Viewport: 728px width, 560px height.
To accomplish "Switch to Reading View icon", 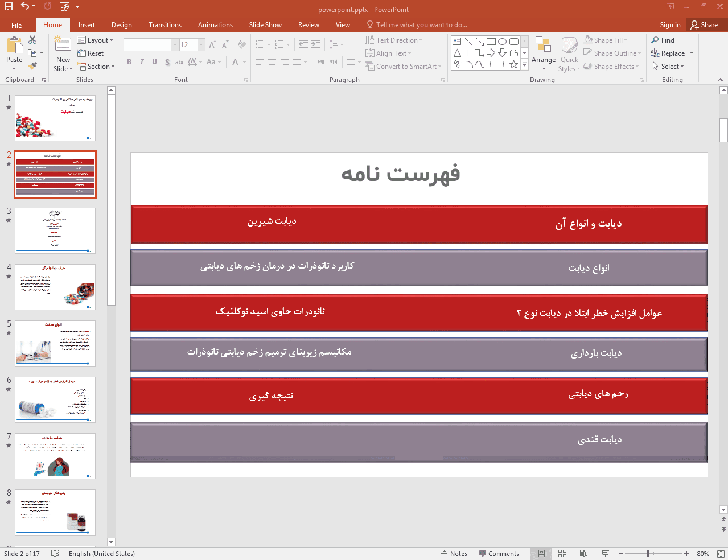I will pyautogui.click(x=583, y=554).
